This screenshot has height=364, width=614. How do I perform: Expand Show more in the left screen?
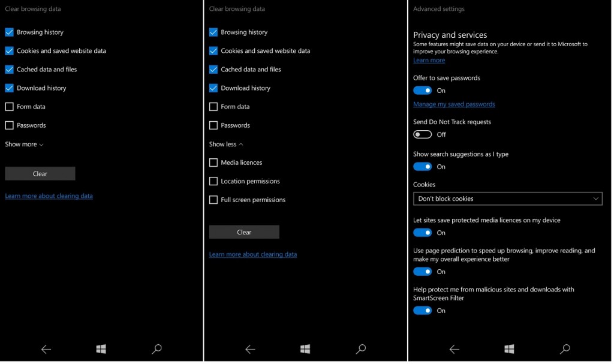pos(24,144)
